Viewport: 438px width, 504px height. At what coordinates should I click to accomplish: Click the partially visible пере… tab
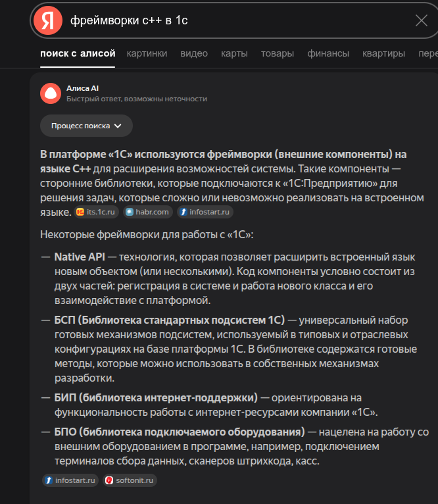(x=428, y=53)
